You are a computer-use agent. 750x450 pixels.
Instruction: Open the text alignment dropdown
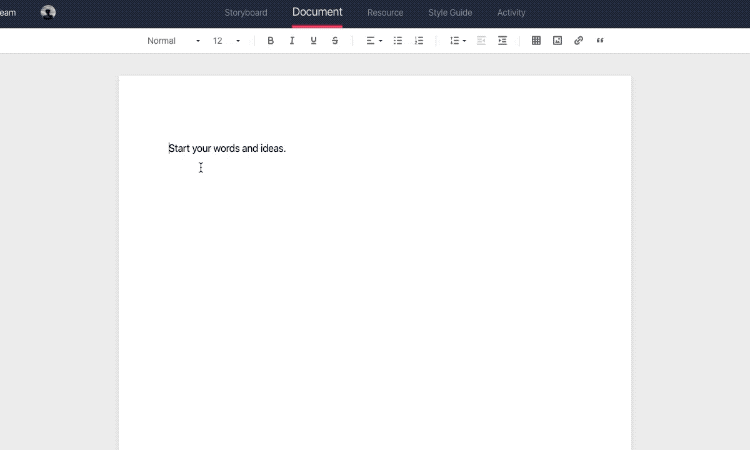(x=374, y=41)
